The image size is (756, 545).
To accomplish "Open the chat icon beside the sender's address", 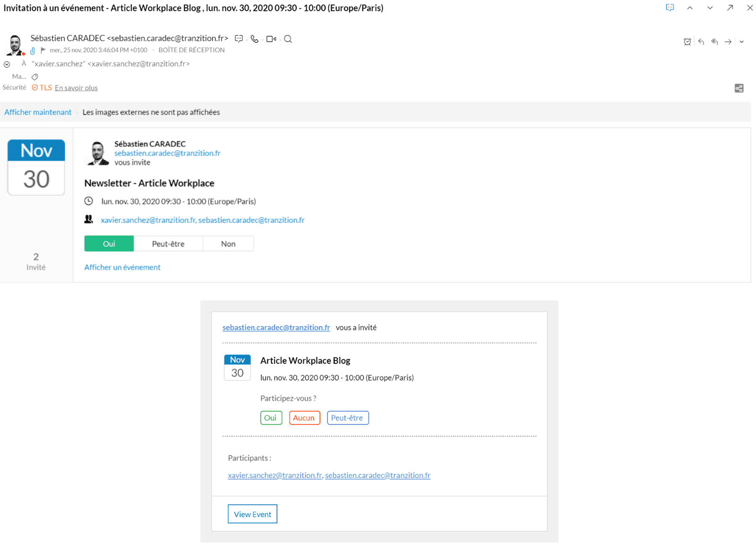I will point(239,39).
